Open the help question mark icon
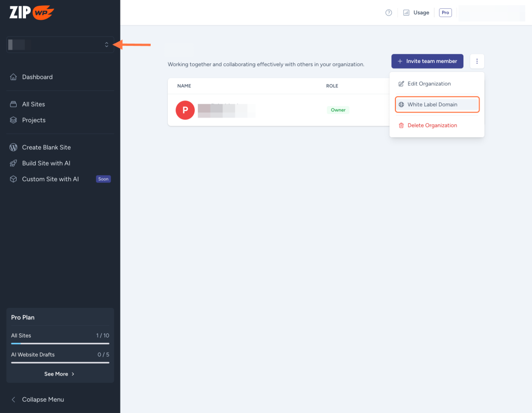Viewport: 532px width, 413px height. click(389, 13)
